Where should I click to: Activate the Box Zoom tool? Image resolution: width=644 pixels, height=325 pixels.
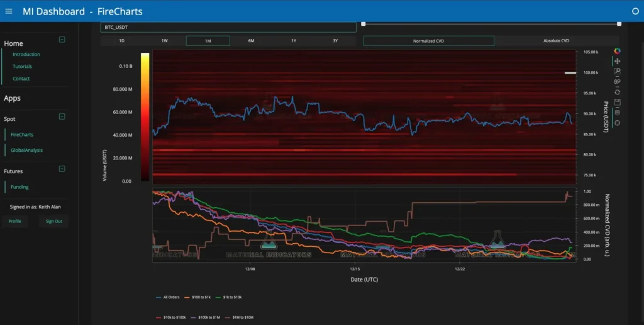click(617, 71)
